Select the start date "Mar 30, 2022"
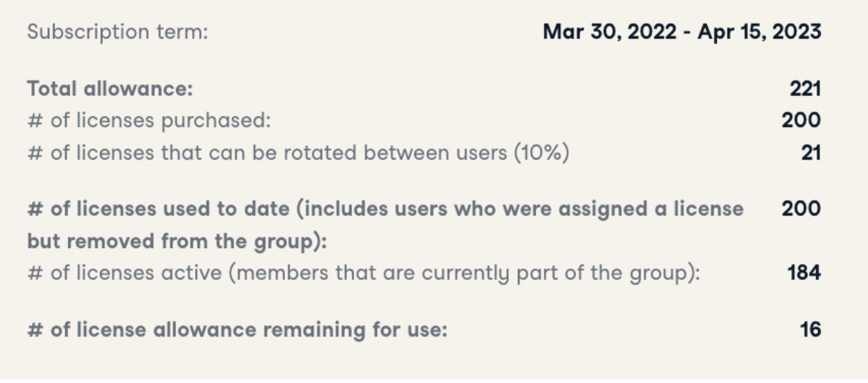The height and width of the screenshot is (383, 868). pyautogui.click(x=608, y=33)
